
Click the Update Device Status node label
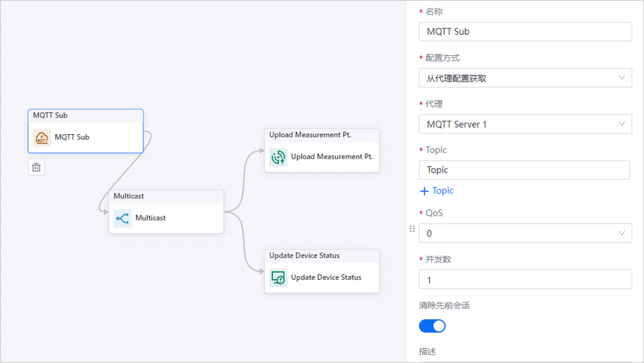tap(326, 278)
